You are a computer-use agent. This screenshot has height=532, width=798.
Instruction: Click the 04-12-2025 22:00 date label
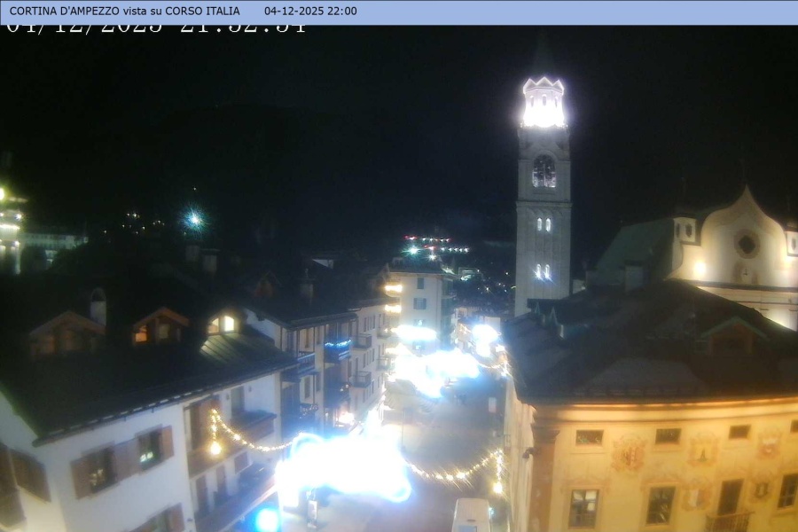pyautogui.click(x=310, y=12)
